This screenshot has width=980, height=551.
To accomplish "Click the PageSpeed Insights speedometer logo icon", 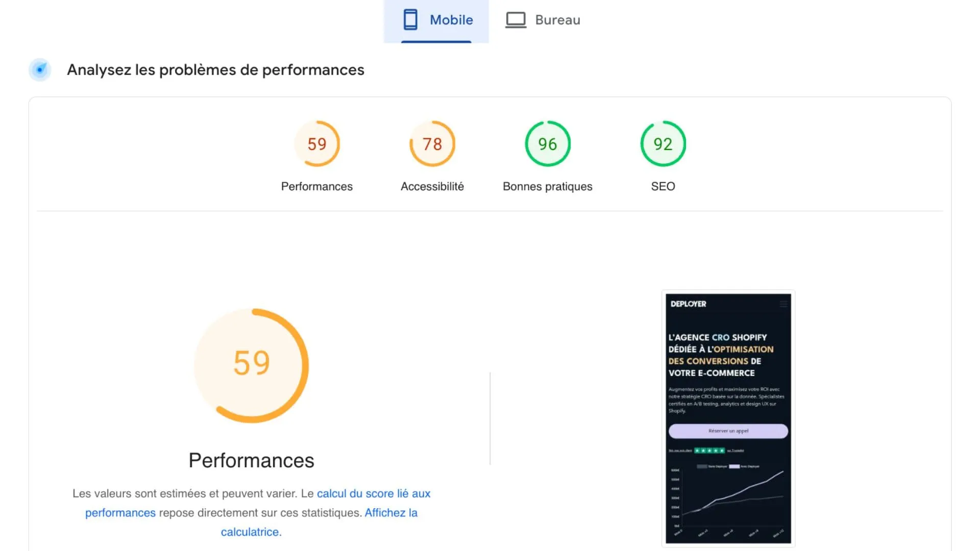I will tap(40, 70).
